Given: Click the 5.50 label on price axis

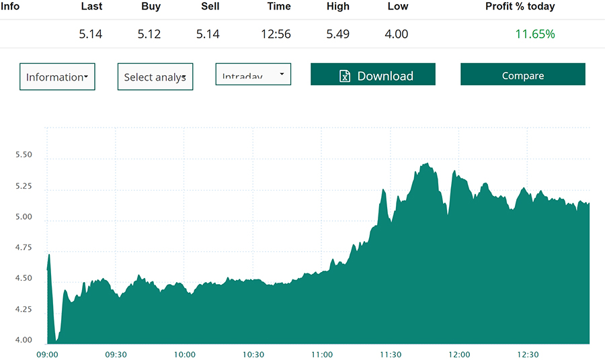Looking at the screenshot, I should click(24, 155).
